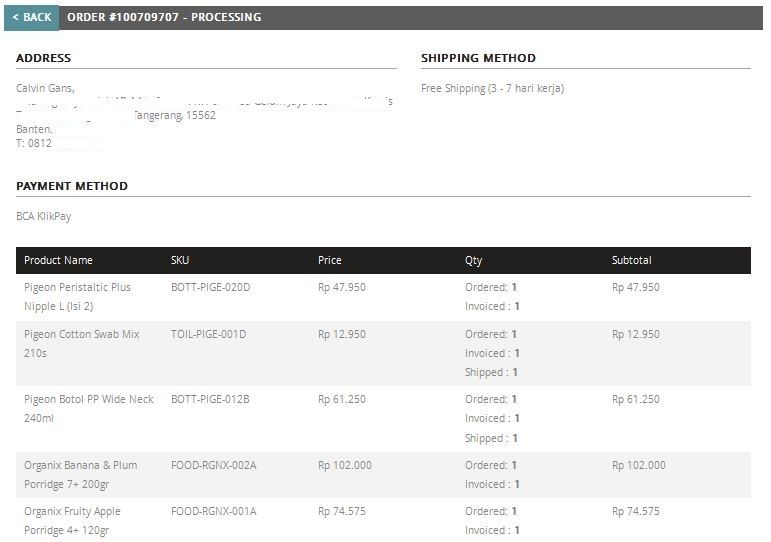Screen dimensions: 771x542
Task: Select the 'SKU' column header
Action: 180,260
